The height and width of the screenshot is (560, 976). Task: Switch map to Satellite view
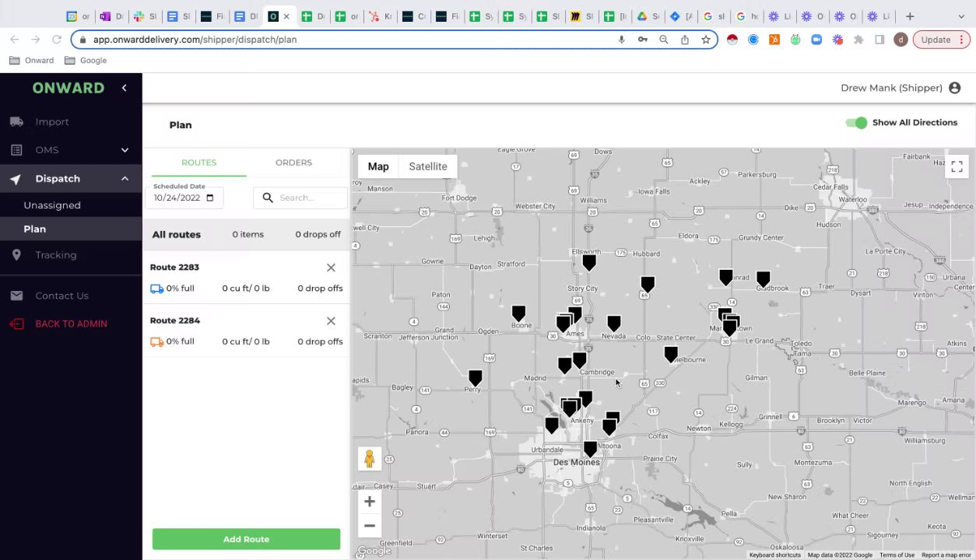[x=428, y=166]
